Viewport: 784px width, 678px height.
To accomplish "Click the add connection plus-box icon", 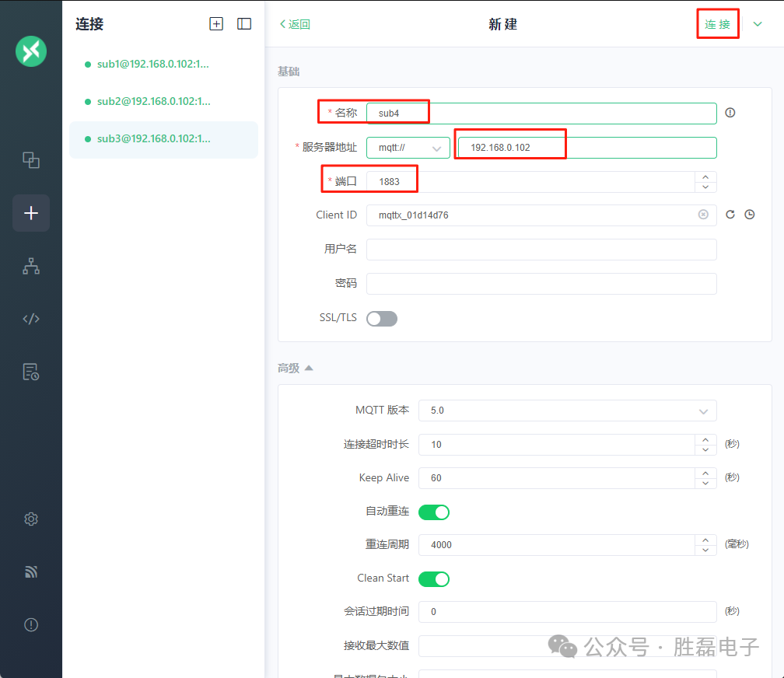I will click(x=216, y=23).
